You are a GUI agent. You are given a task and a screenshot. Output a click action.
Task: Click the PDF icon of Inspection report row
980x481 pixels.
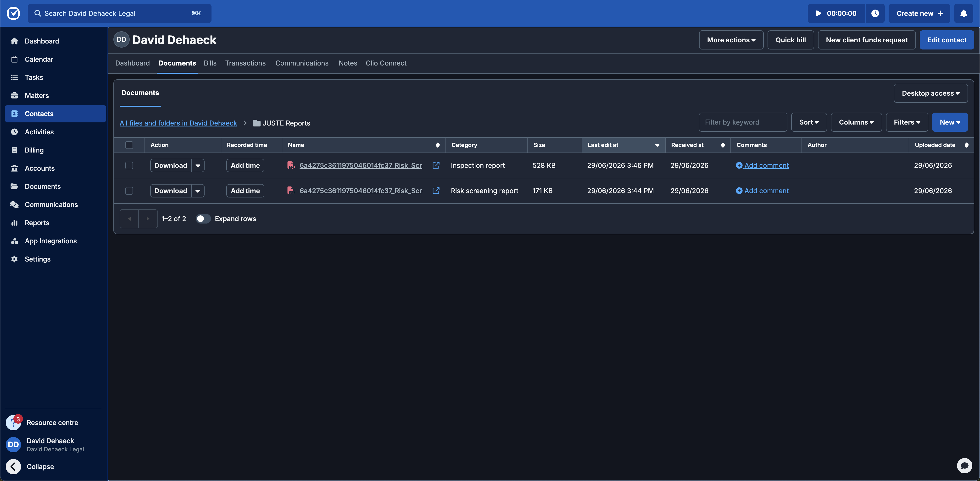pos(291,165)
